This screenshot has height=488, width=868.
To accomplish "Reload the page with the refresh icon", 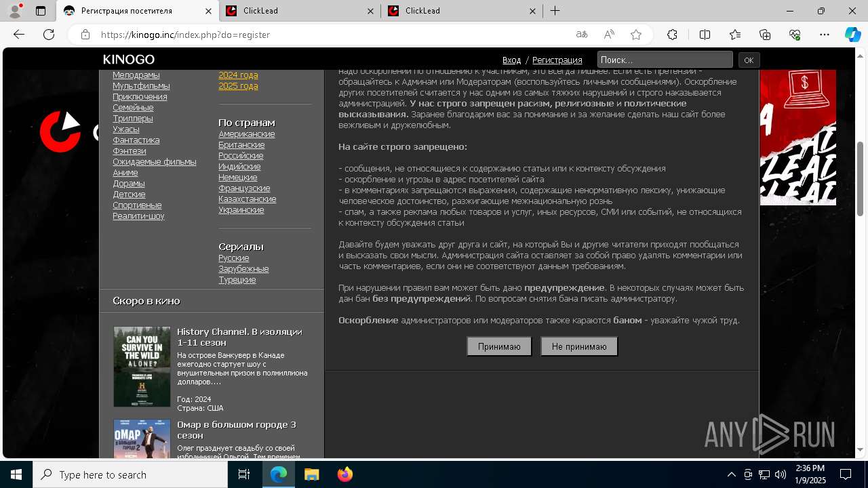I will pyautogui.click(x=49, y=35).
